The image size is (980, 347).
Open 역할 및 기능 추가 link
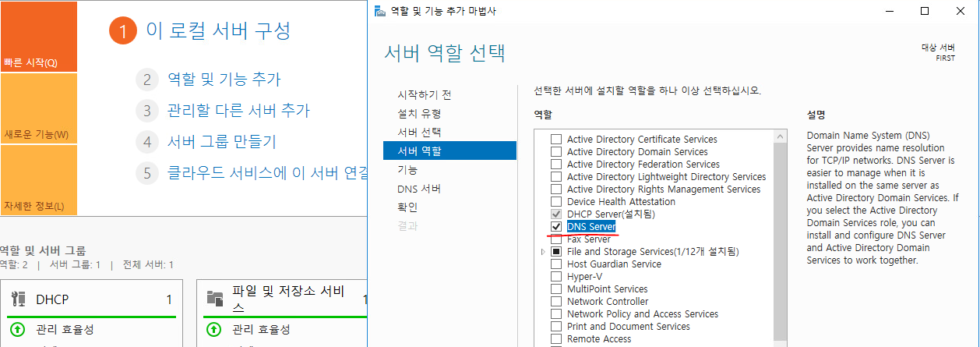click(224, 79)
